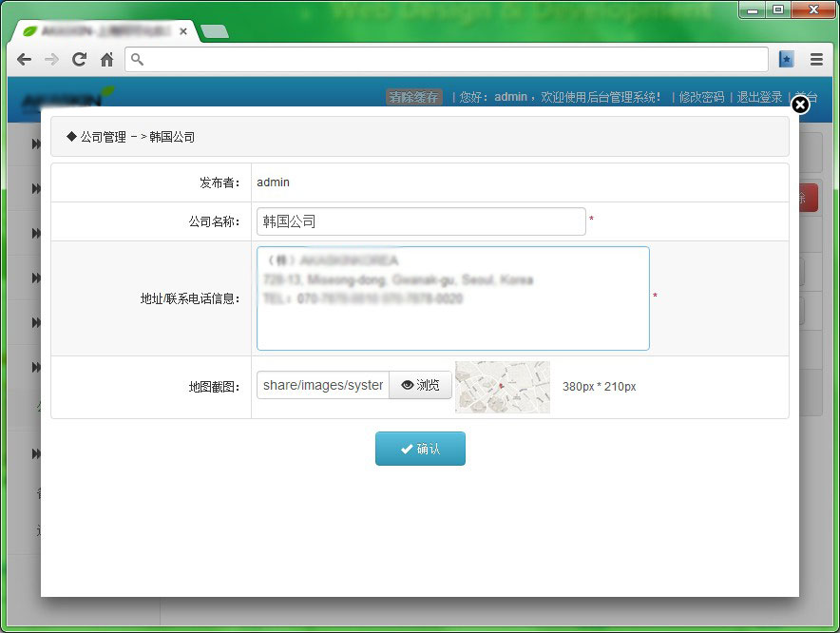Close the active browser tab
The image size is (840, 633).
pyautogui.click(x=183, y=31)
